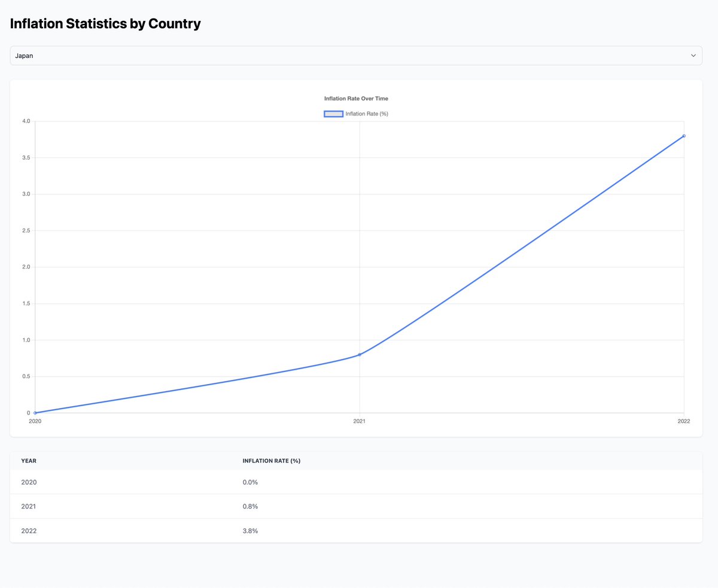Click the 2022 x-axis label
The height and width of the screenshot is (588, 718).
(683, 422)
